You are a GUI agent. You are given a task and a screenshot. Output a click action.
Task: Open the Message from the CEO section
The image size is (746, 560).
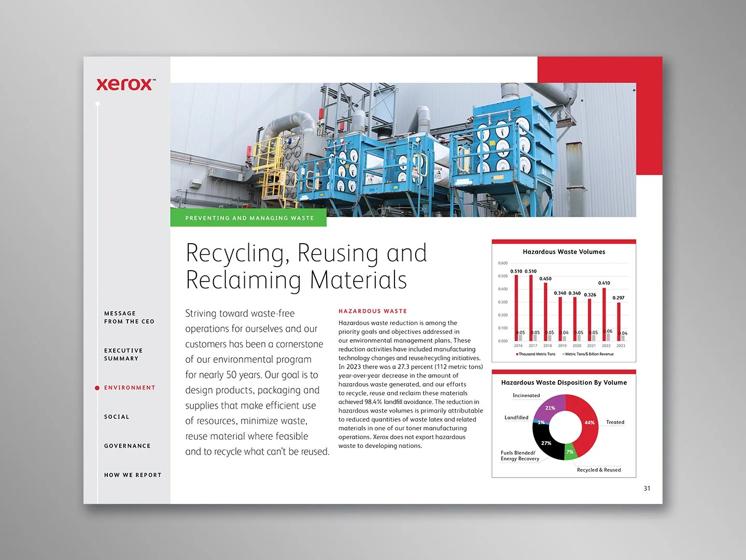pyautogui.click(x=129, y=317)
